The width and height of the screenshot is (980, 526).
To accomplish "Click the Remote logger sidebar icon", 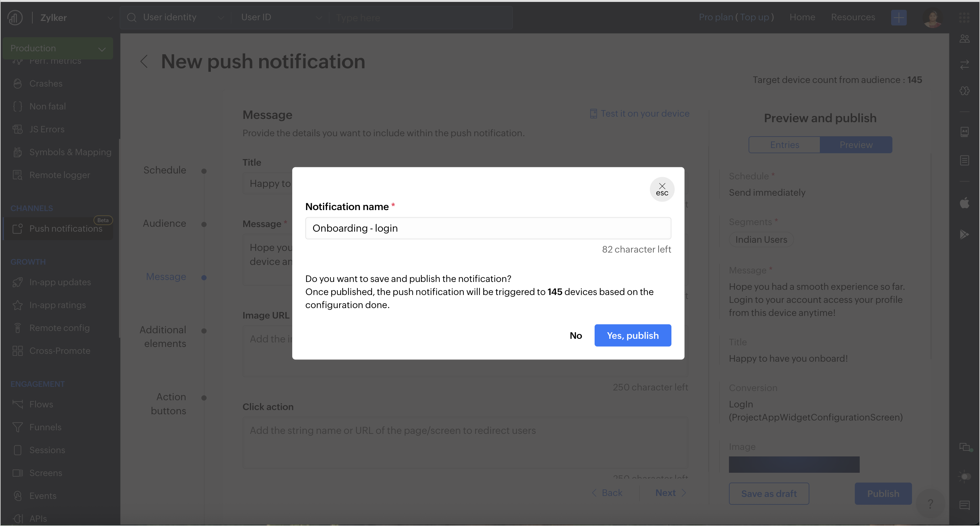I will click(17, 175).
